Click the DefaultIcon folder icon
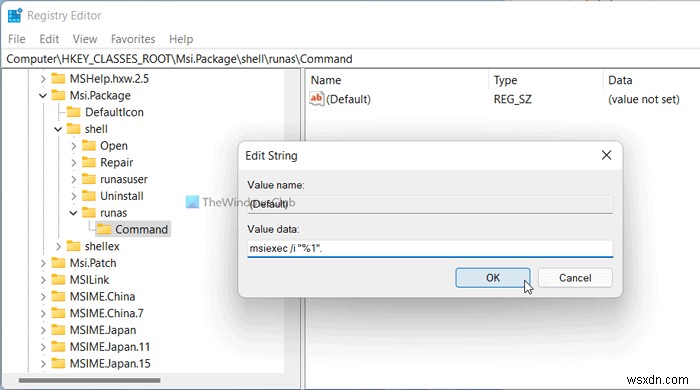This screenshot has height=390, width=700. point(73,112)
